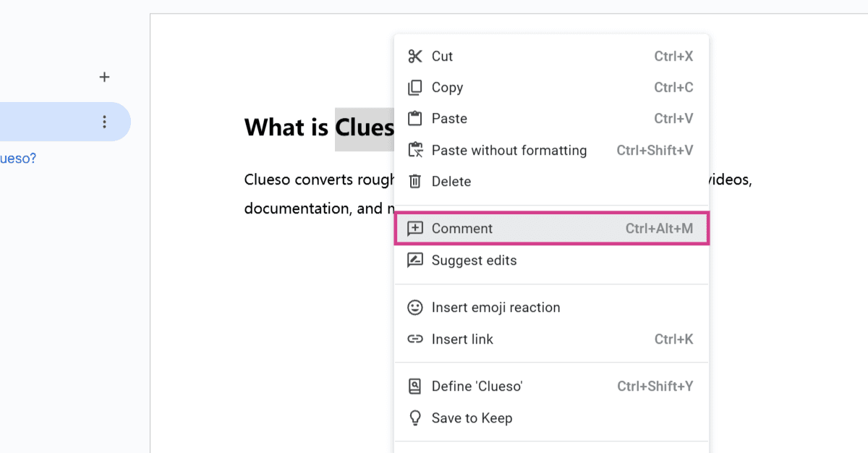Click the smiley emoji reaction icon
The image size is (868, 453).
[414, 308]
